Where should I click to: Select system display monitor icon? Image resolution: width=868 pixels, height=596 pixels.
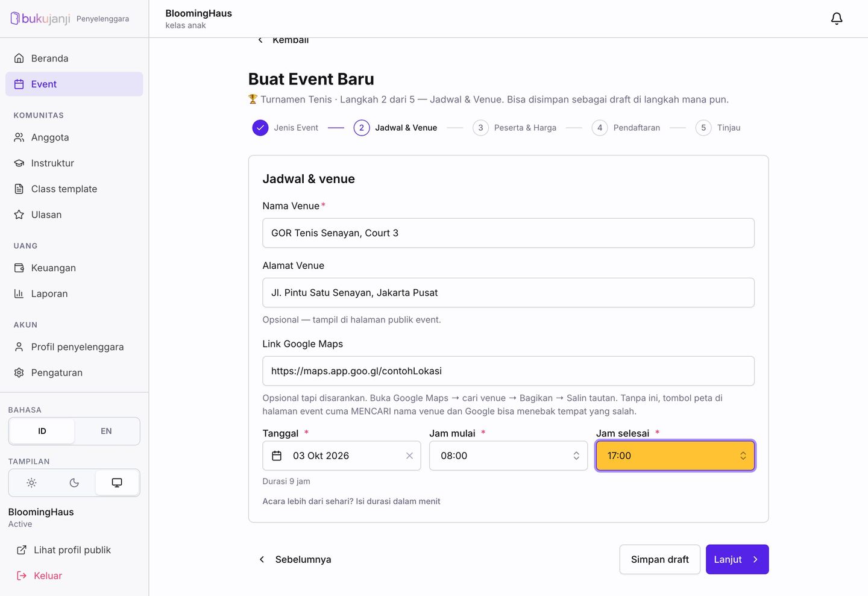117,483
